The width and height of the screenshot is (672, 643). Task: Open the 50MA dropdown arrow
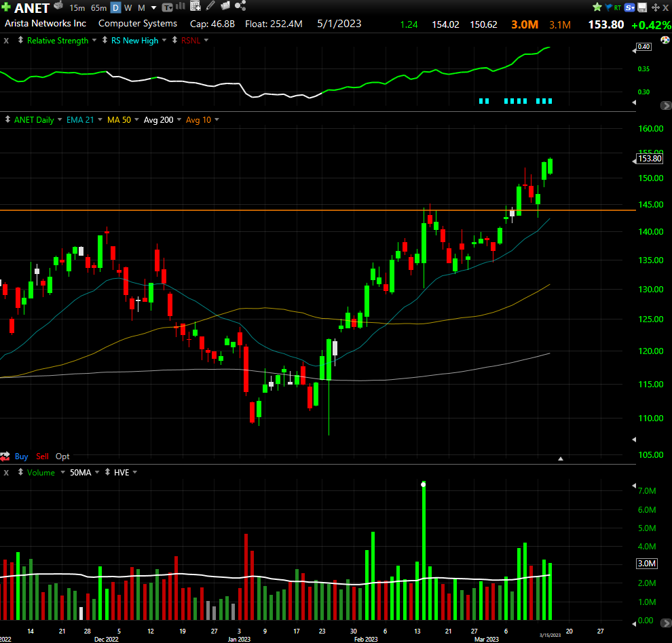[x=97, y=472]
